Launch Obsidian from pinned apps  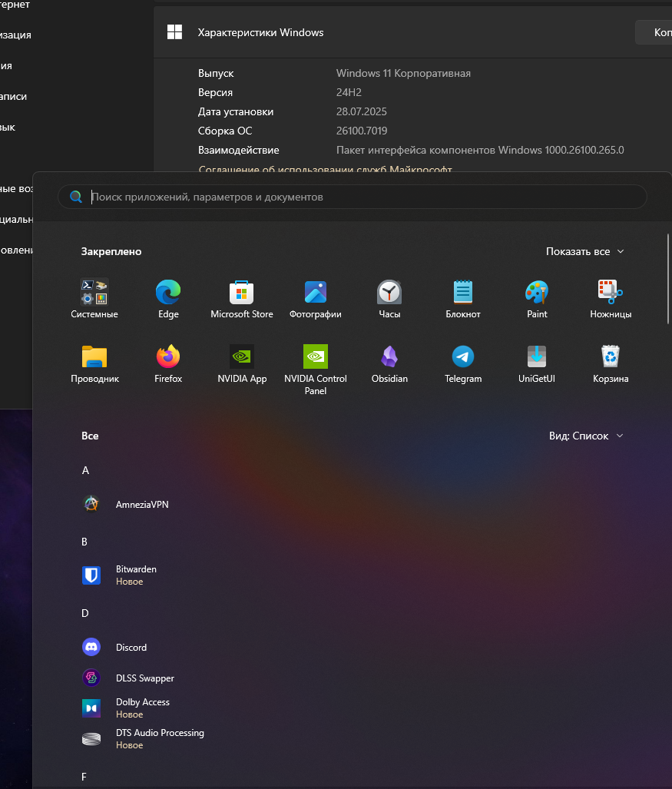389,364
